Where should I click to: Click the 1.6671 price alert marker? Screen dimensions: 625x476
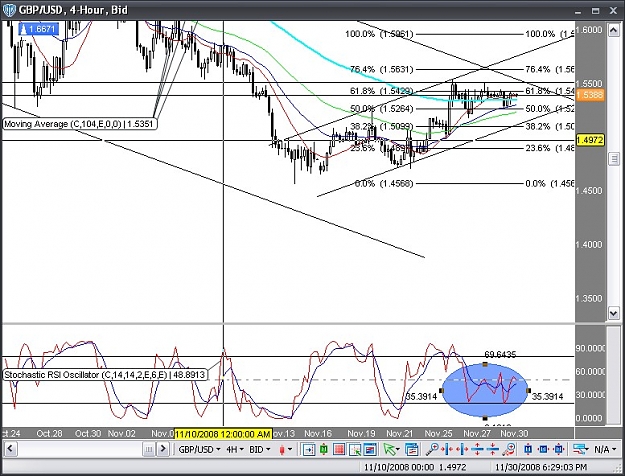click(39, 29)
